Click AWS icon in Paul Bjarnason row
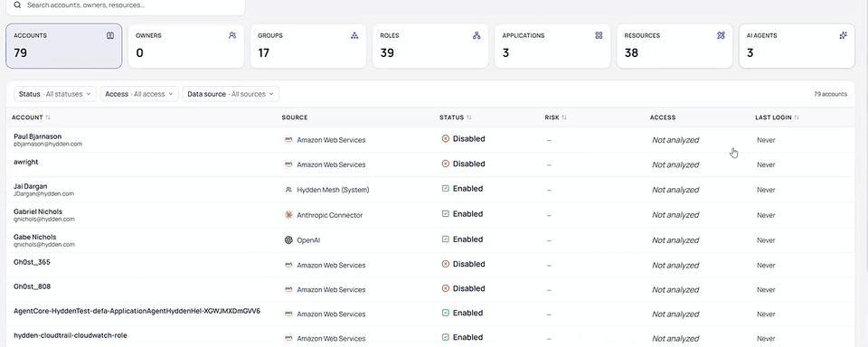Viewport: 868px width, 347px height. pos(288,140)
